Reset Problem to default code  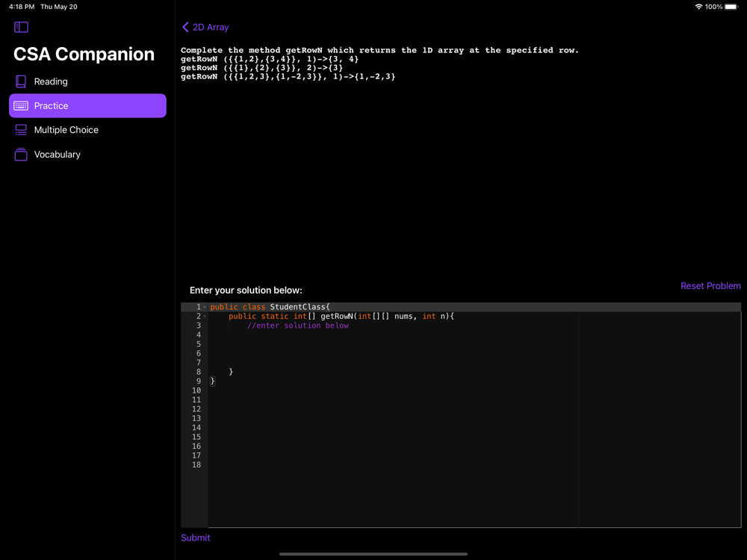pyautogui.click(x=710, y=286)
